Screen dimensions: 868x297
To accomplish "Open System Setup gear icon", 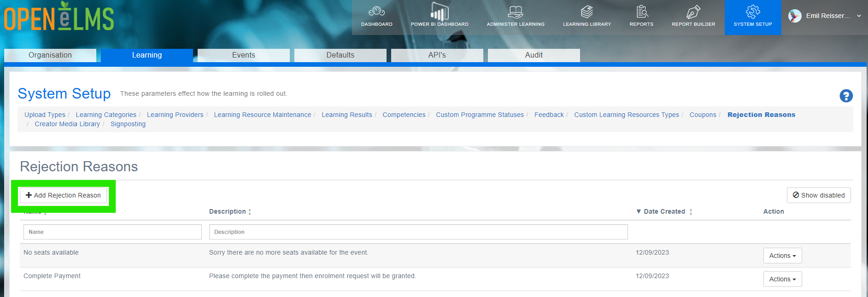I will click(753, 12).
